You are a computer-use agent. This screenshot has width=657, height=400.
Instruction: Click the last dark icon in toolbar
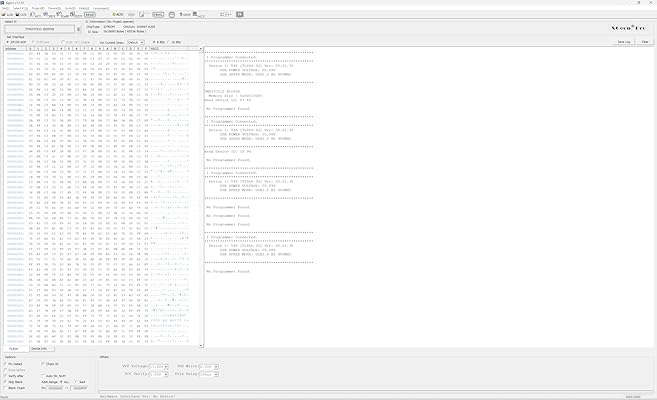click(240, 14)
